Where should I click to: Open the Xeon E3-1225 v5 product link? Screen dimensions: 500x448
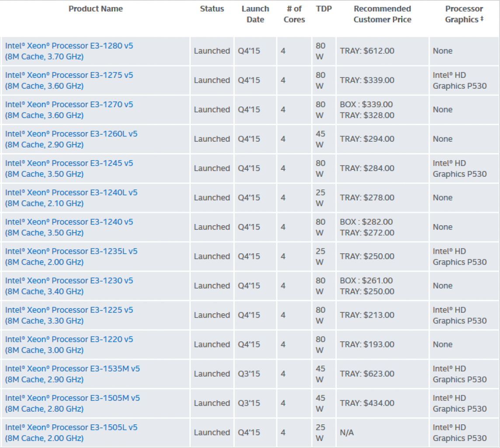click(69, 315)
